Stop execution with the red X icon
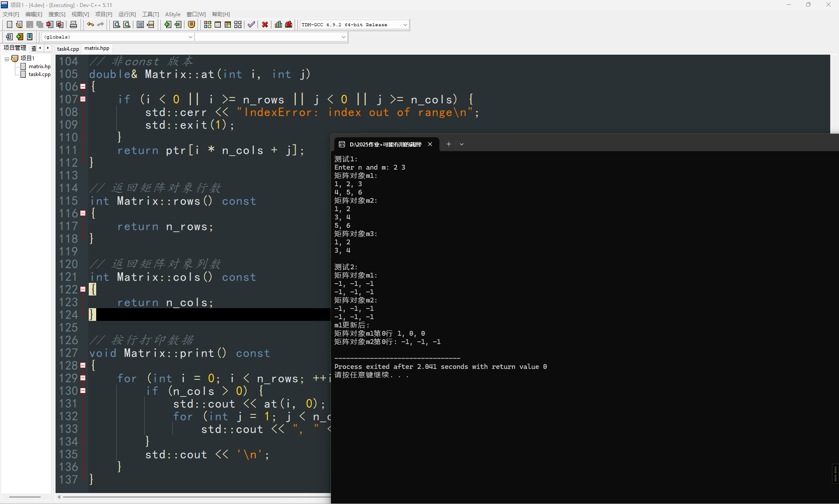This screenshot has height=504, width=839. point(265,24)
